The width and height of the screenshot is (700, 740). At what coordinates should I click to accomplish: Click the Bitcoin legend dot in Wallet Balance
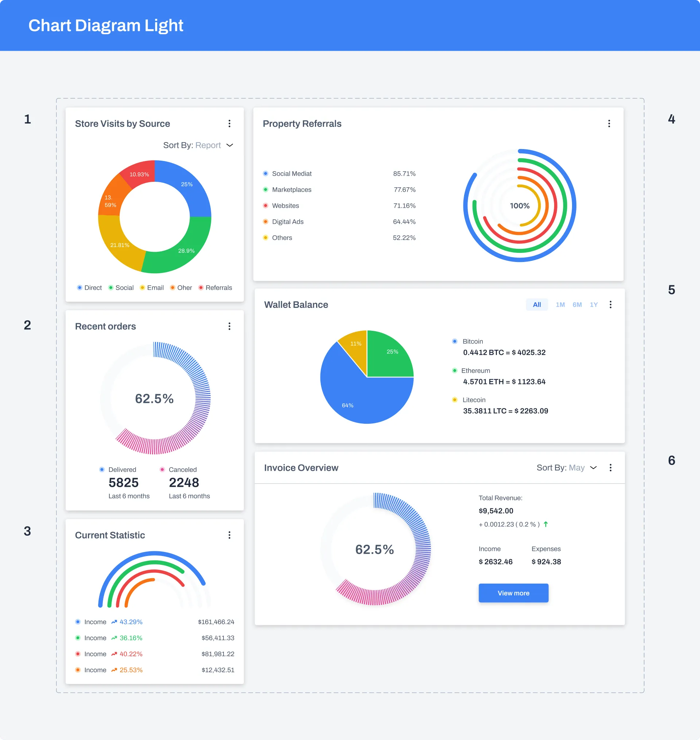pos(455,341)
